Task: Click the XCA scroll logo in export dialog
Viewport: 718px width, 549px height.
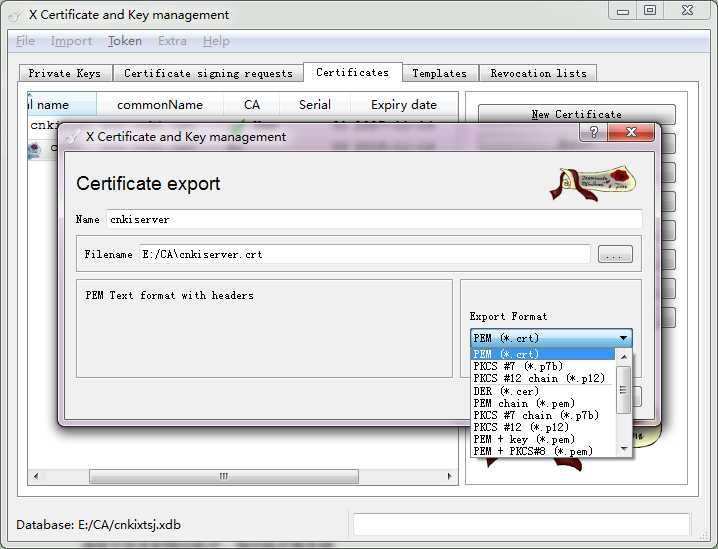Action: point(593,183)
